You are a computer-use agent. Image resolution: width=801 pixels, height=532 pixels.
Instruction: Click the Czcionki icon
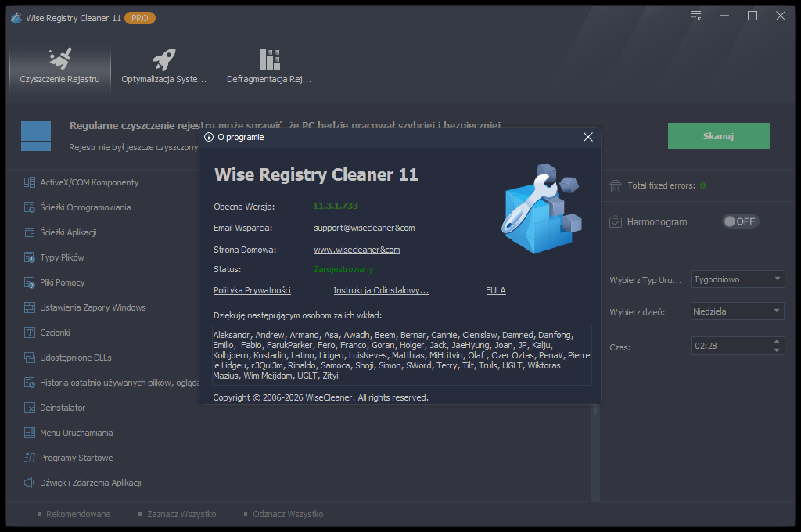point(30,332)
